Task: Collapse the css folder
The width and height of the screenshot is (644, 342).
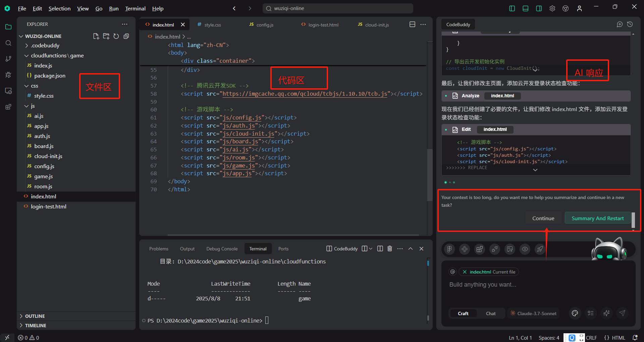Action: tap(26, 86)
